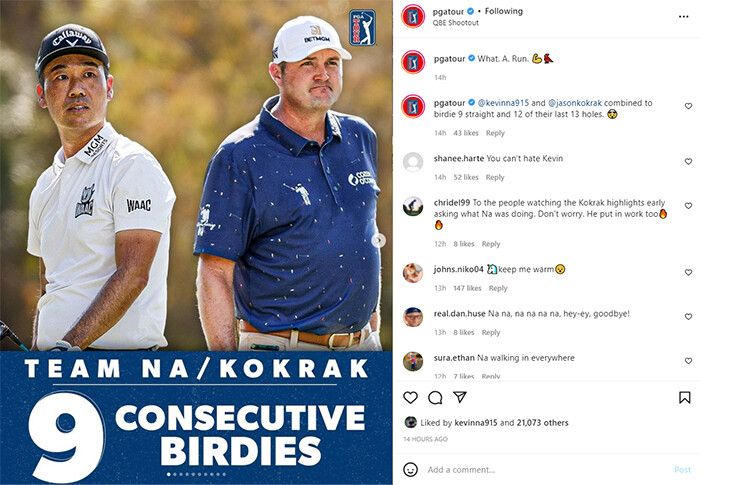Open comments via speech bubble icon
This screenshot has height=485, width=750.
pos(435,397)
